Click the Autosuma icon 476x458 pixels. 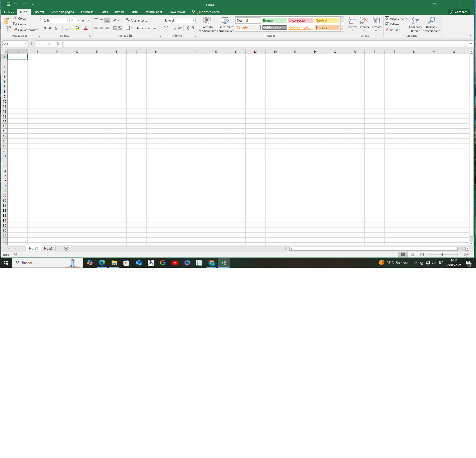point(387,18)
